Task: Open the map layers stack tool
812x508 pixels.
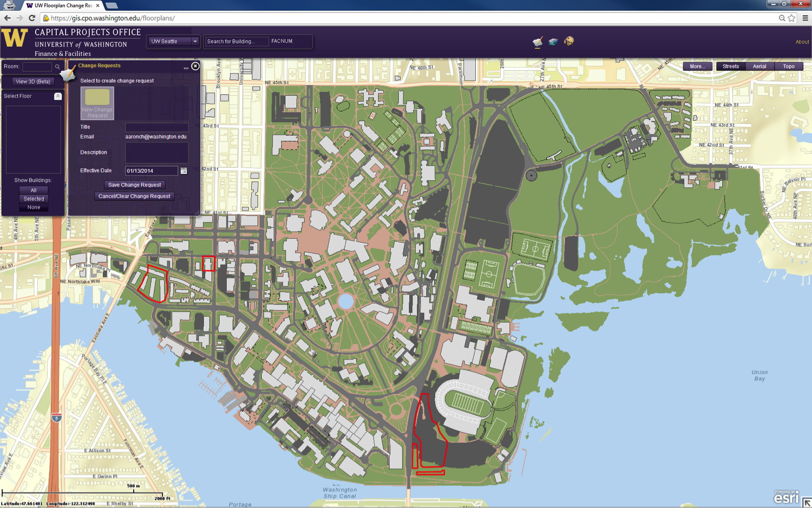Action: (x=553, y=42)
